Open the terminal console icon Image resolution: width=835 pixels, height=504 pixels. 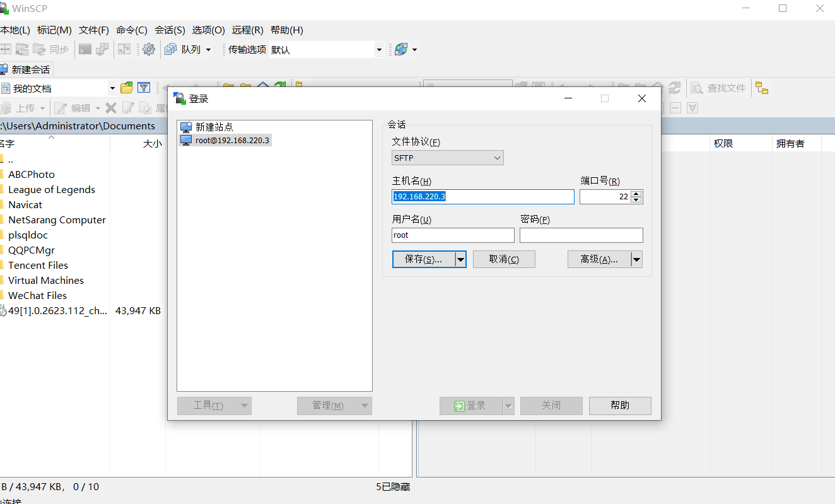click(85, 49)
